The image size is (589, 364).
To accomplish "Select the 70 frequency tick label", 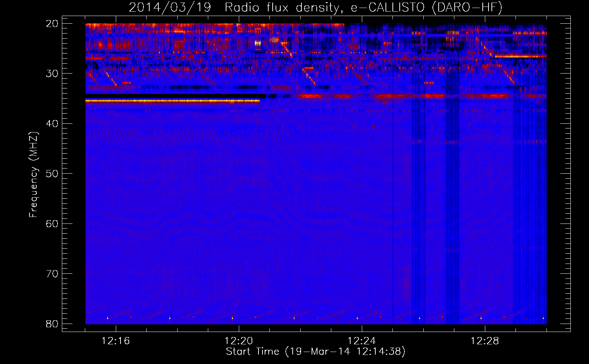I will tap(52, 274).
